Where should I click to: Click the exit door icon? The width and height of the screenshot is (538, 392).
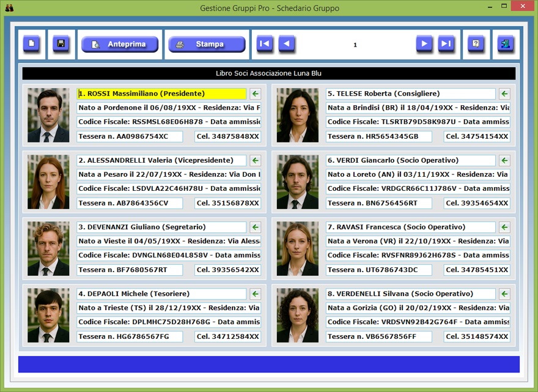click(506, 44)
